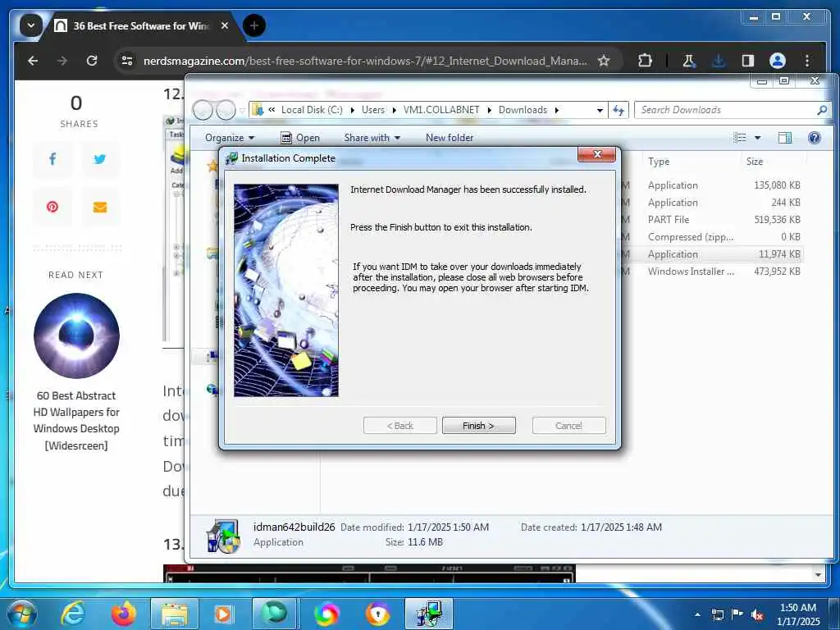The image size is (840, 630).
Task: Reload the Chrome page
Action: (x=92, y=61)
